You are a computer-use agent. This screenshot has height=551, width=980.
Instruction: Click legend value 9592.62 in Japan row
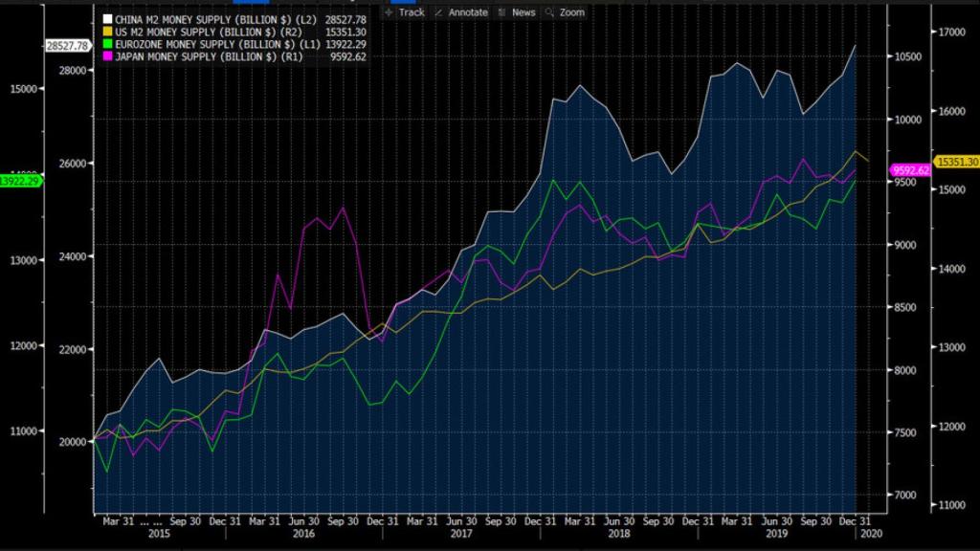(348, 56)
